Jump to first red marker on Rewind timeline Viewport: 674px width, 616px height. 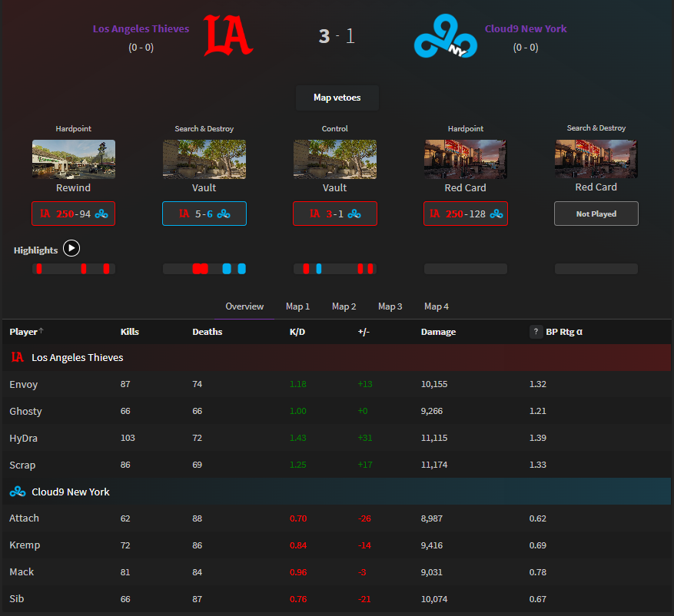tap(39, 269)
